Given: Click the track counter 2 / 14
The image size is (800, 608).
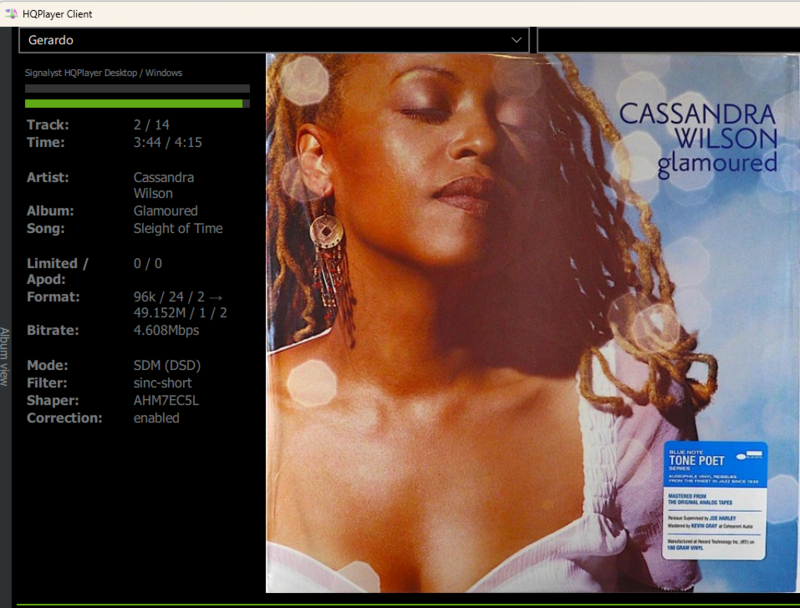Looking at the screenshot, I should tap(152, 125).
